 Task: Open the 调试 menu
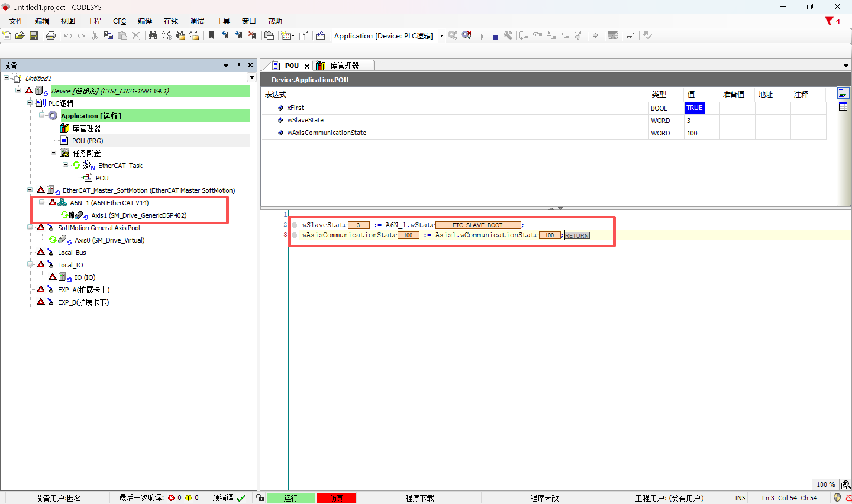click(197, 21)
